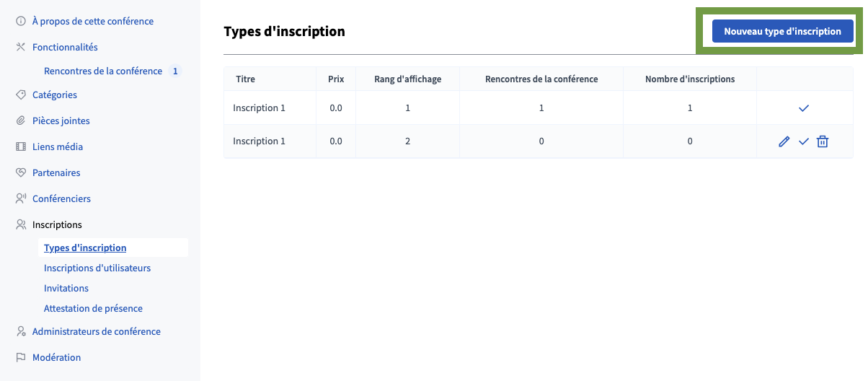Open Attestation de présence link
Viewport: 868px width, 381px height.
[93, 309]
